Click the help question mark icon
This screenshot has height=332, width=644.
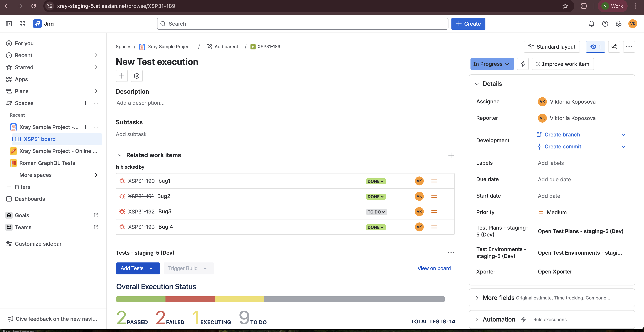point(605,24)
